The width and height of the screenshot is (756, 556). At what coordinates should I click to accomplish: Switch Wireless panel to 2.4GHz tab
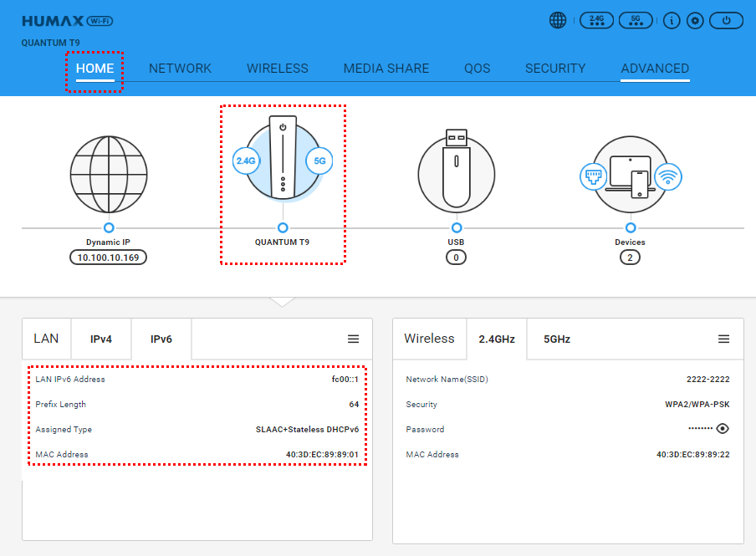point(497,339)
